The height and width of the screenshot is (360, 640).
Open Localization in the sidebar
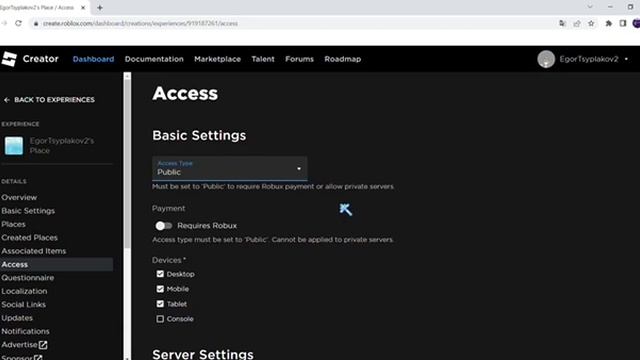[24, 291]
